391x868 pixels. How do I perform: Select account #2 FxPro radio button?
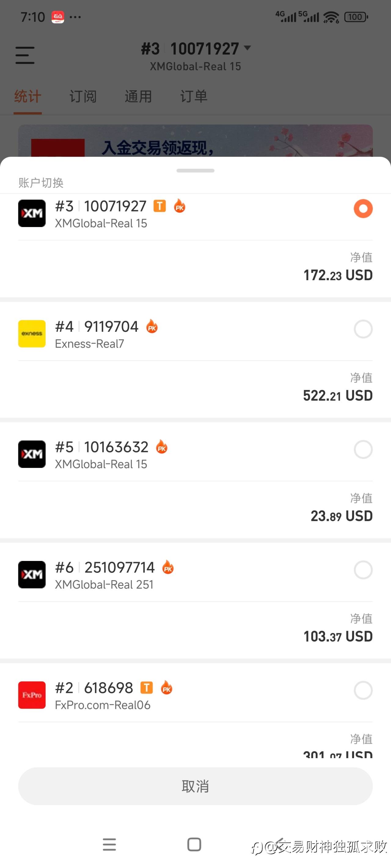tap(363, 690)
